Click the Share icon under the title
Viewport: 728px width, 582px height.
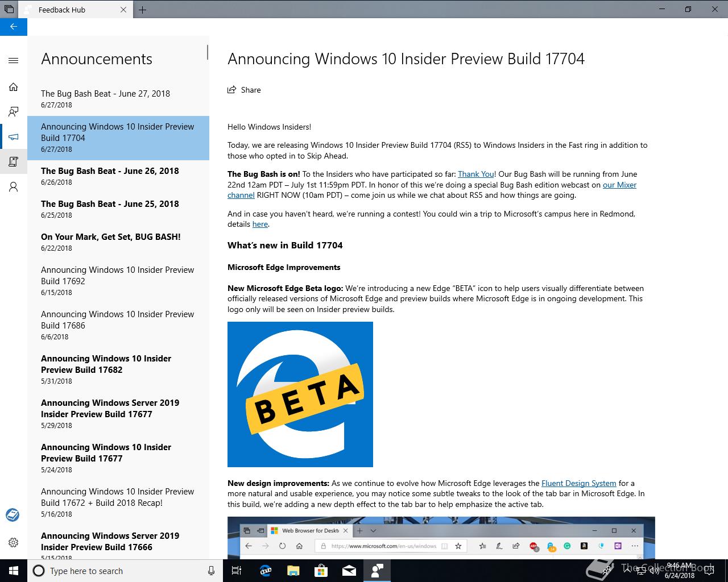[232, 90]
